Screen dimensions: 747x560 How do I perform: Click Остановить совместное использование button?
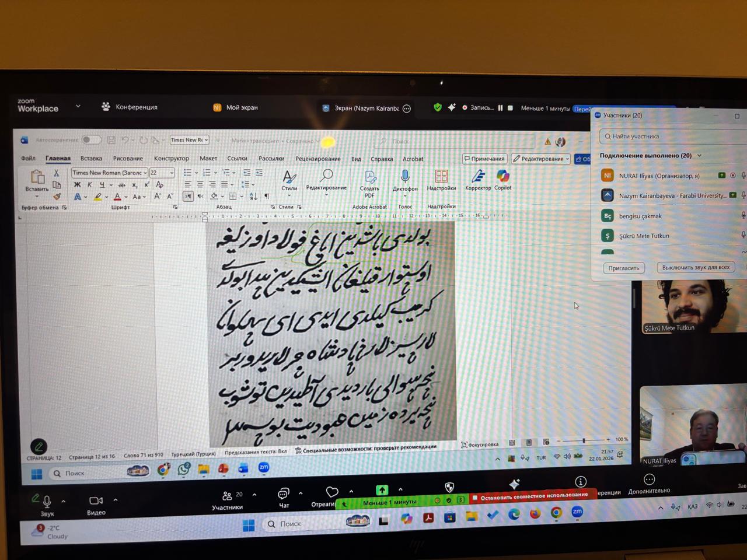533,496
